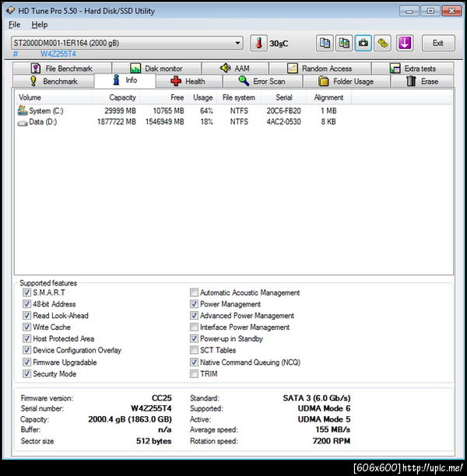Toggle the Read Look-Ahead checkbox
The height and width of the screenshot is (476, 467).
click(x=26, y=316)
